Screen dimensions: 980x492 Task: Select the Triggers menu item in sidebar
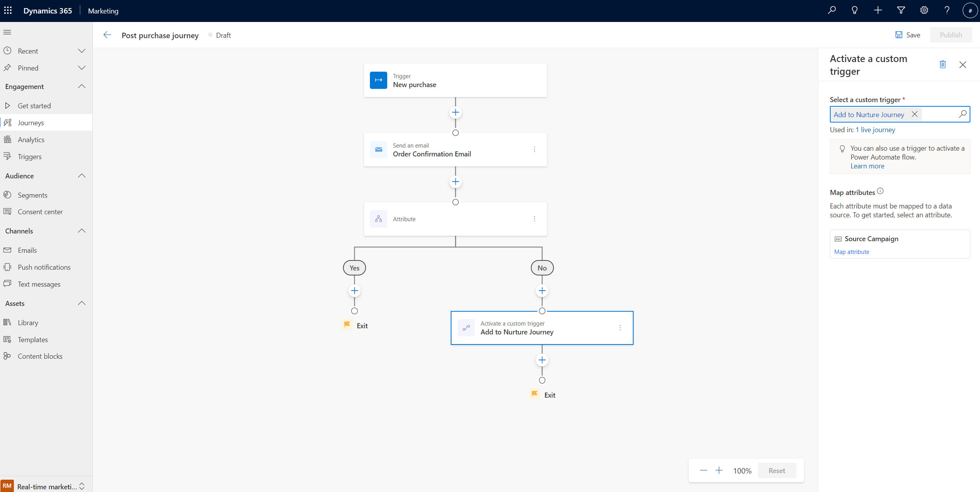point(30,156)
